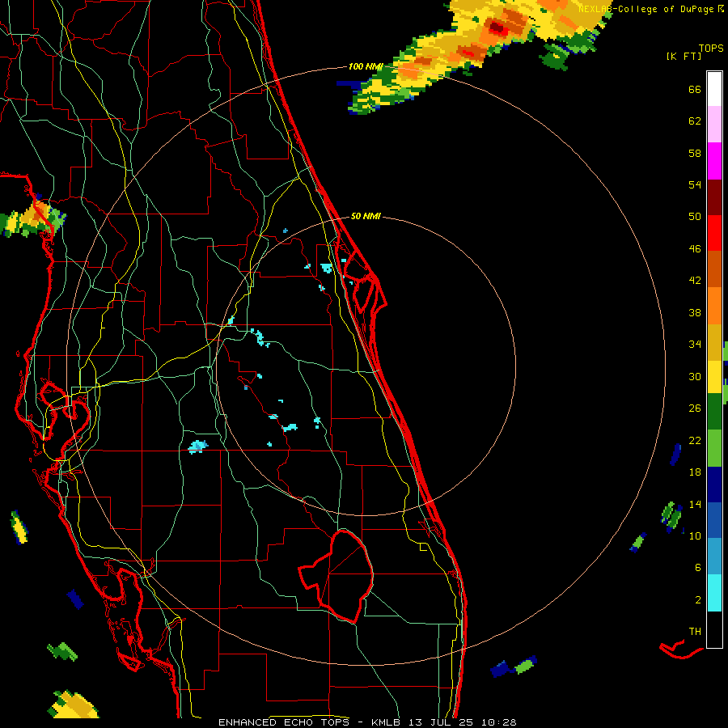Select the 6 legend value
Screen dimensions: 728x728
(698, 568)
